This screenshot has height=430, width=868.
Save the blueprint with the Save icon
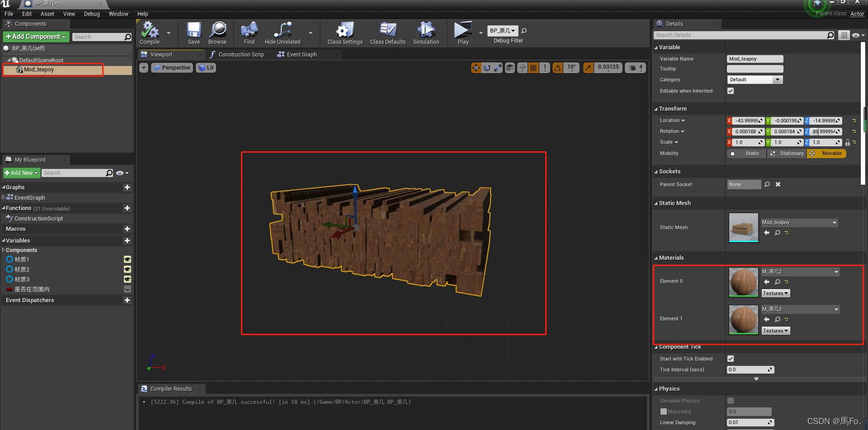(x=194, y=31)
